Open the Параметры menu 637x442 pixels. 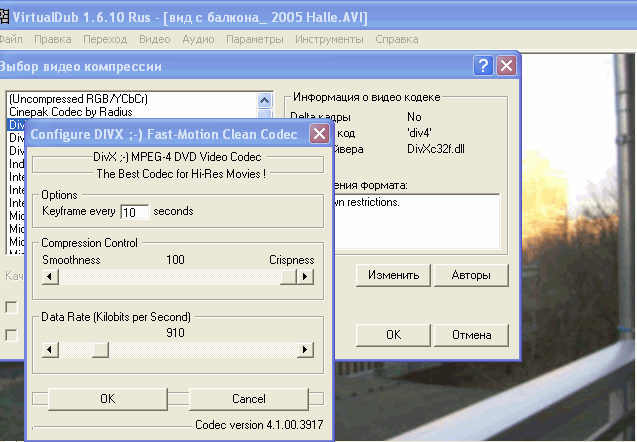[255, 39]
